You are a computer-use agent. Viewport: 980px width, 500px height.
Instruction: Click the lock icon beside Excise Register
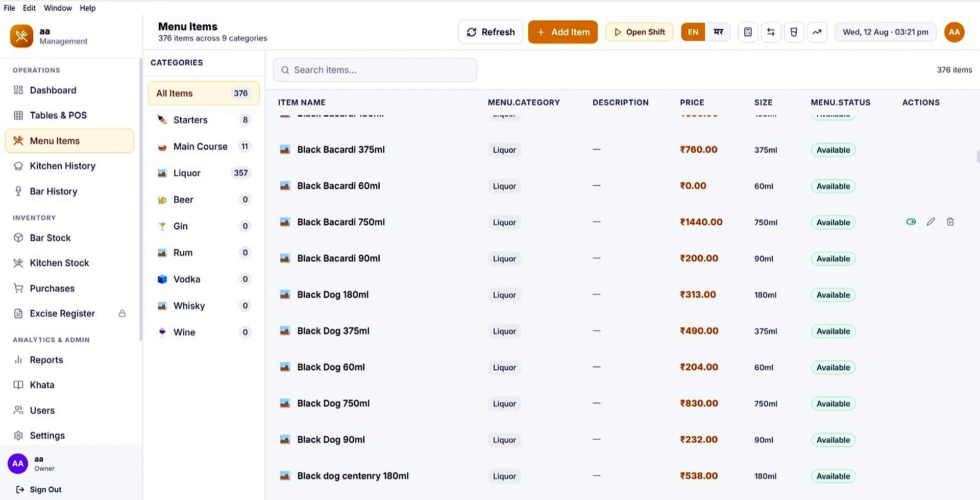pyautogui.click(x=122, y=313)
